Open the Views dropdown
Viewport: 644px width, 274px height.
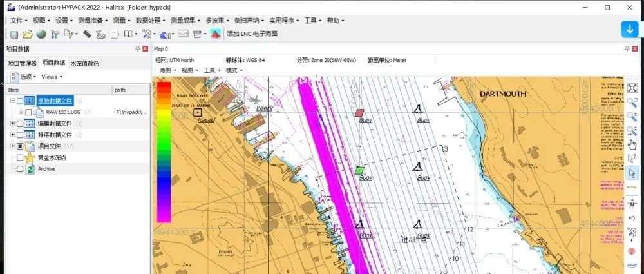click(x=52, y=77)
